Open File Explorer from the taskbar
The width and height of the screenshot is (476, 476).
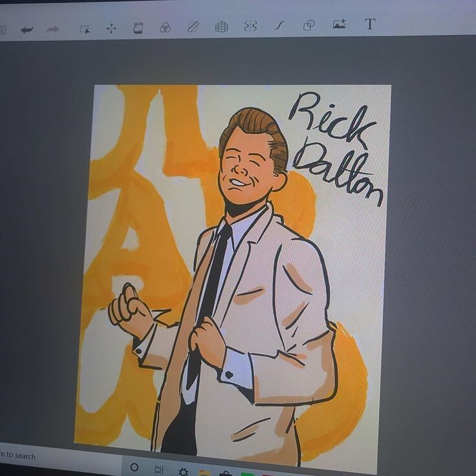pyautogui.click(x=205, y=473)
